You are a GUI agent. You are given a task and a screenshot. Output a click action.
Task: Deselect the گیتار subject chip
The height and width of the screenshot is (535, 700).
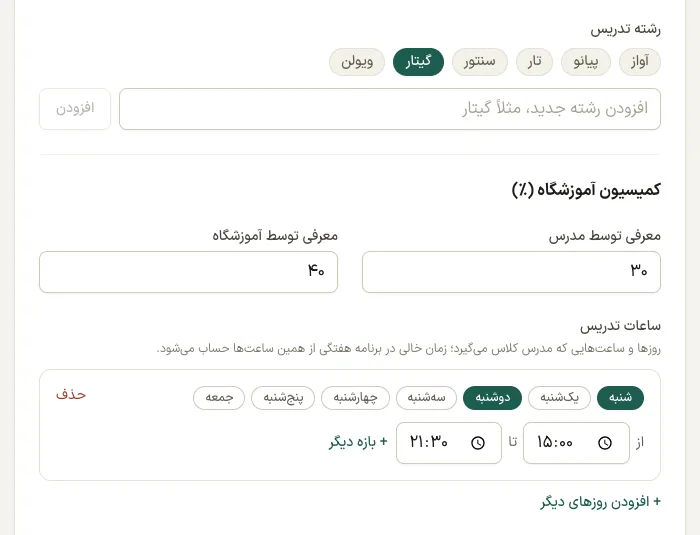pos(418,62)
